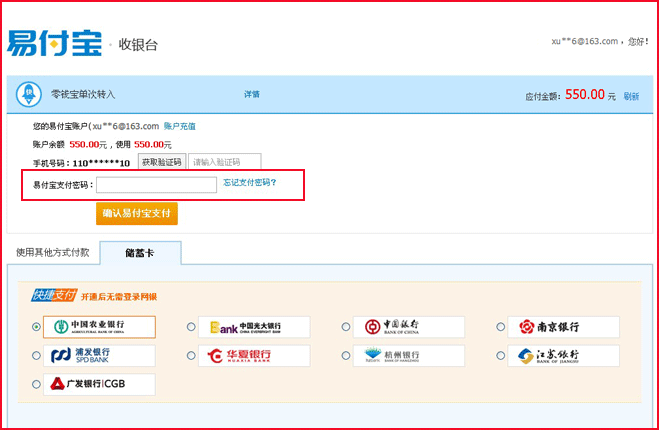Select the 中国银行 radio button
Viewport: 659px width, 430px height.
346,327
